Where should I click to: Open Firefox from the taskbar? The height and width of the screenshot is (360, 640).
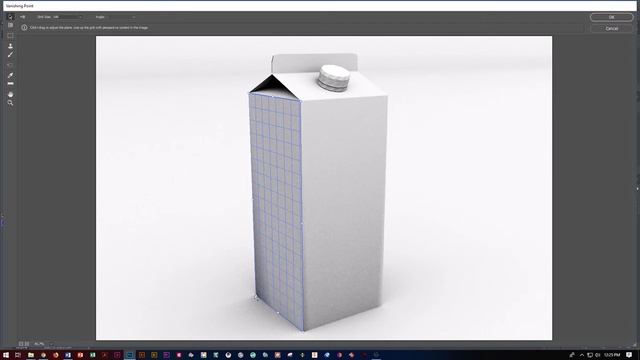pos(56,355)
